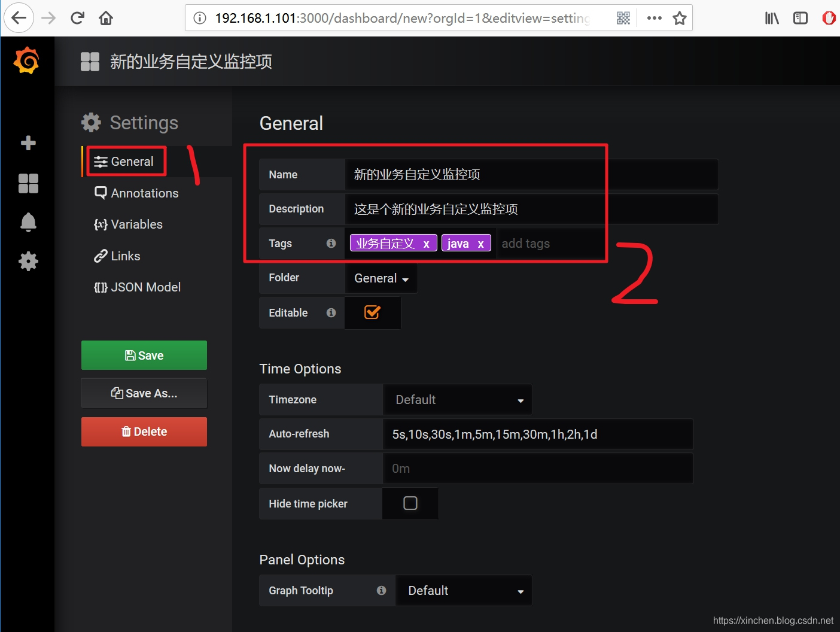The image size is (840, 632).
Task: Click the Description input field
Action: 532,209
